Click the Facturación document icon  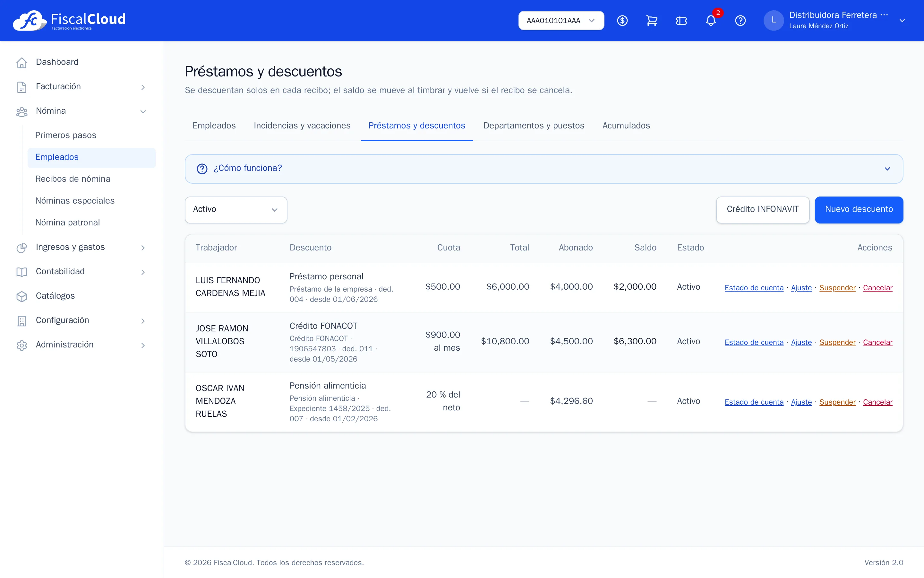[22, 87]
